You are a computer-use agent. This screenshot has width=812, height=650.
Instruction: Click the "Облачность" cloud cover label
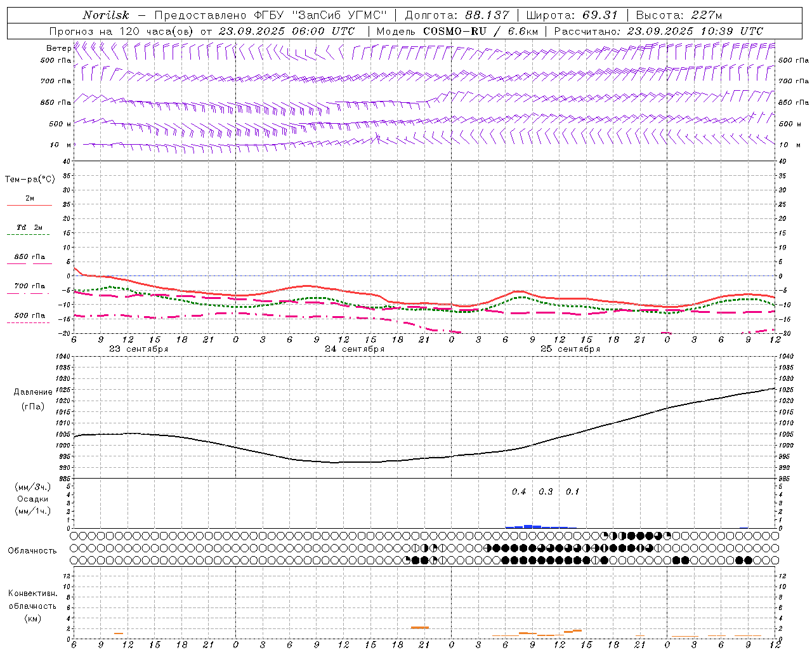point(32,551)
